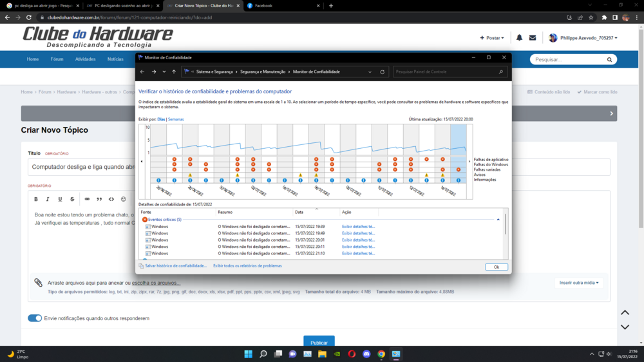Image resolution: width=644 pixels, height=362 pixels.
Task: Open the notifications bell icon
Action: (x=519, y=38)
